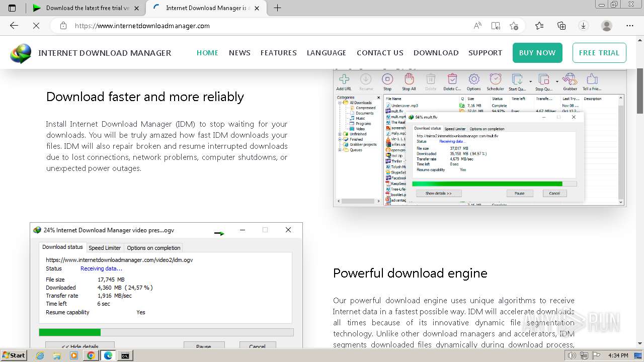Open the tab actions menu icon
The width and height of the screenshot is (644, 362).
pos(12,8)
